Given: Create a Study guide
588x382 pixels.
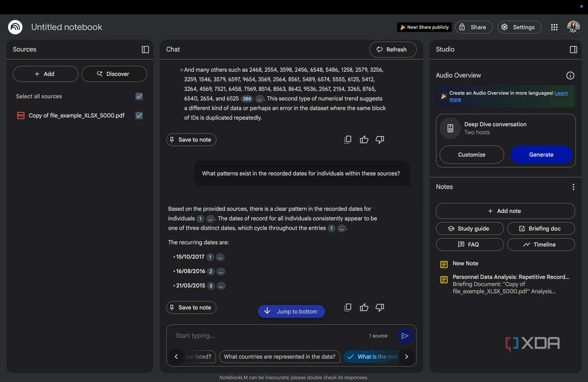Looking at the screenshot, I should (x=470, y=229).
